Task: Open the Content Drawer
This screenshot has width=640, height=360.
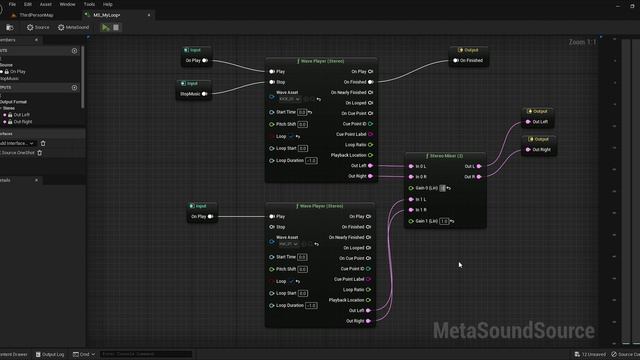Action: (x=13, y=354)
